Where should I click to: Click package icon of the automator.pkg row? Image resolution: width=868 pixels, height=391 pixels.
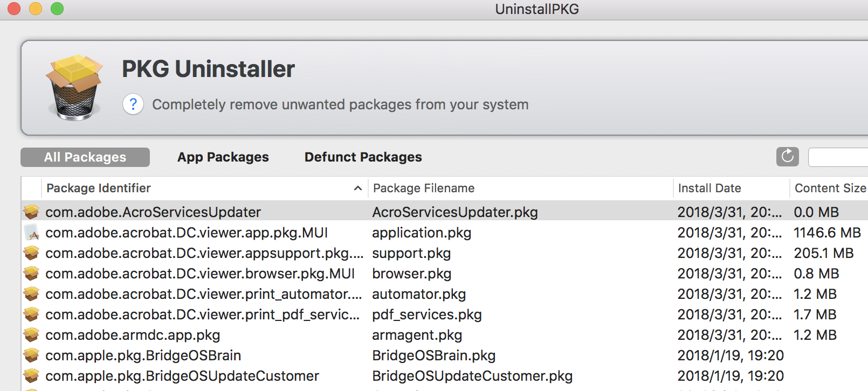click(31, 294)
